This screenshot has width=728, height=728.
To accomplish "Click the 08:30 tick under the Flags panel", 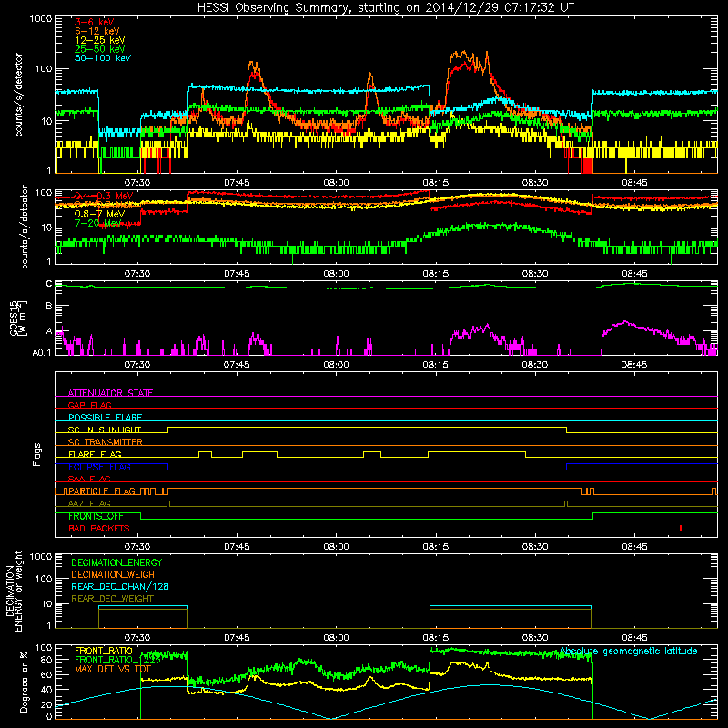I will tap(535, 547).
